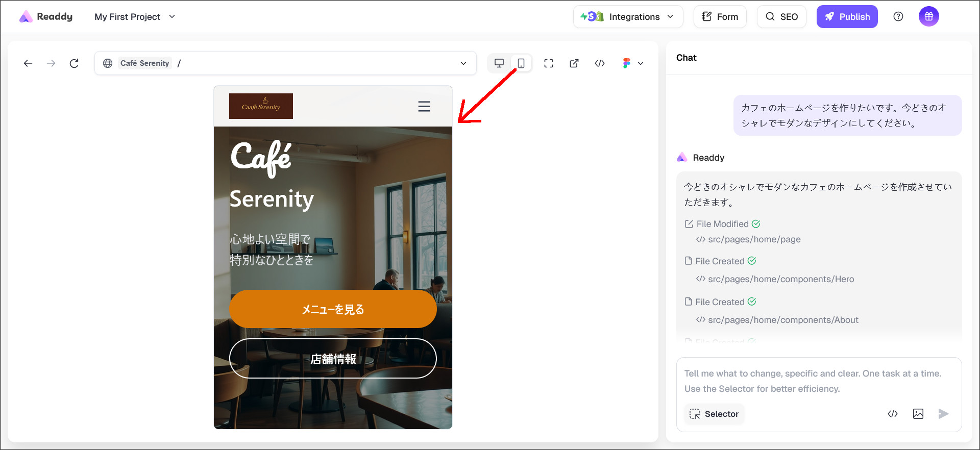This screenshot has height=450, width=980.
Task: Publish the website
Action: point(847,17)
